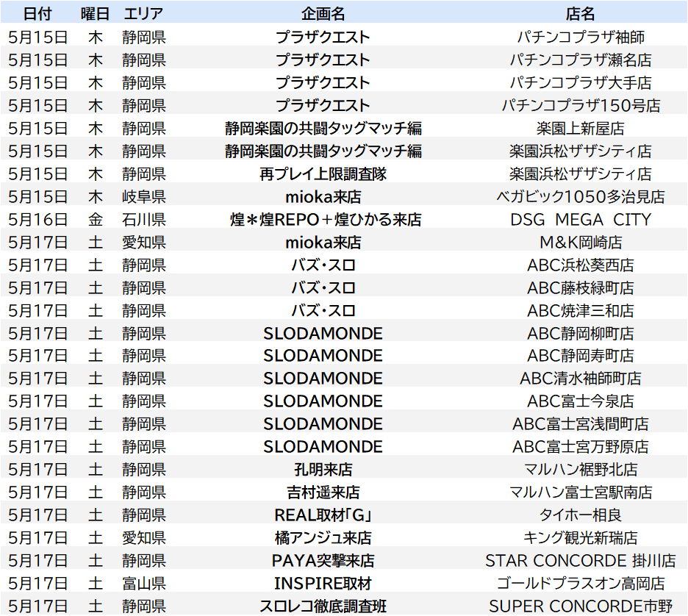Image resolution: width=688 pixels, height=616 pixels.
Task: Click the 企画名 column header
Action: point(323,14)
